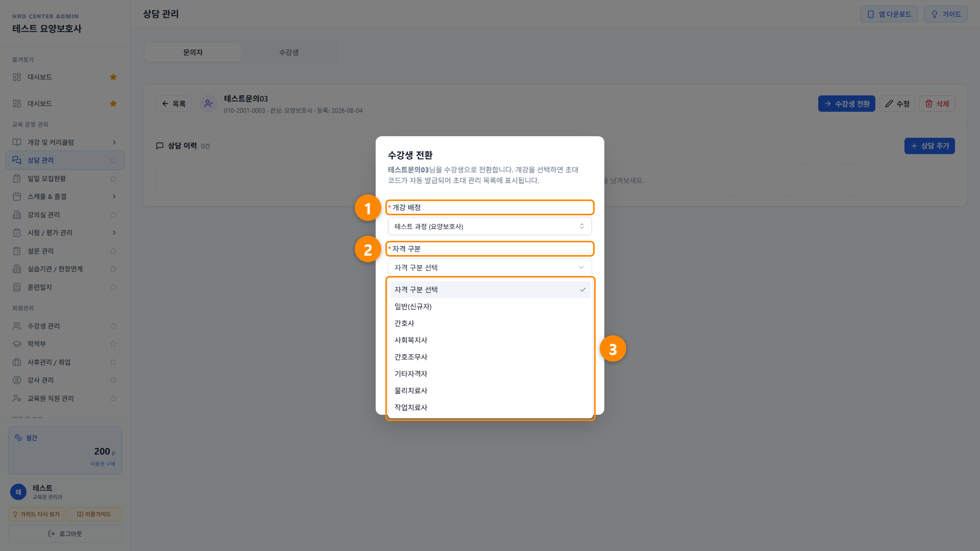Pick 작업치료사 from the list
980x551 pixels.
pyautogui.click(x=490, y=407)
